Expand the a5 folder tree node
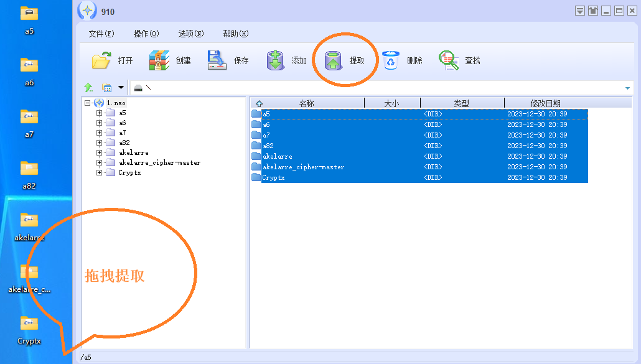641x364 pixels. coord(99,113)
